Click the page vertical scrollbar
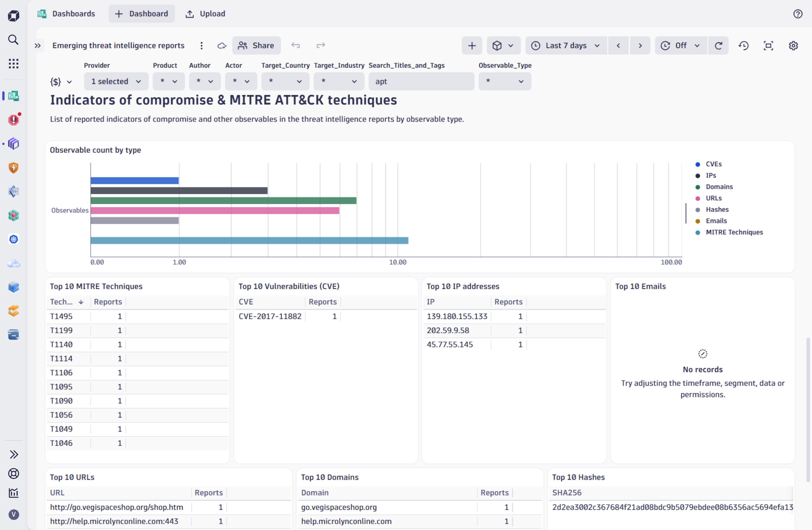The image size is (812, 530). (x=807, y=409)
